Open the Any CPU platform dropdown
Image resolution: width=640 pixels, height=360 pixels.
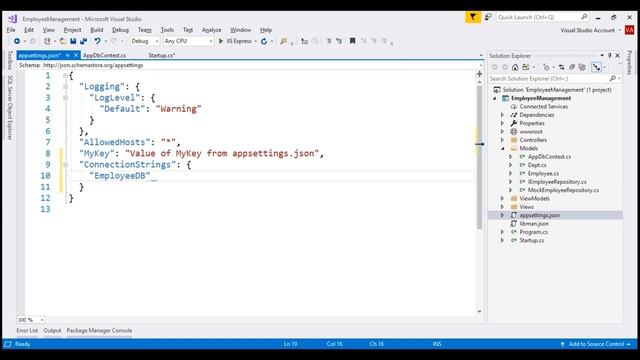pyautogui.click(x=189, y=41)
